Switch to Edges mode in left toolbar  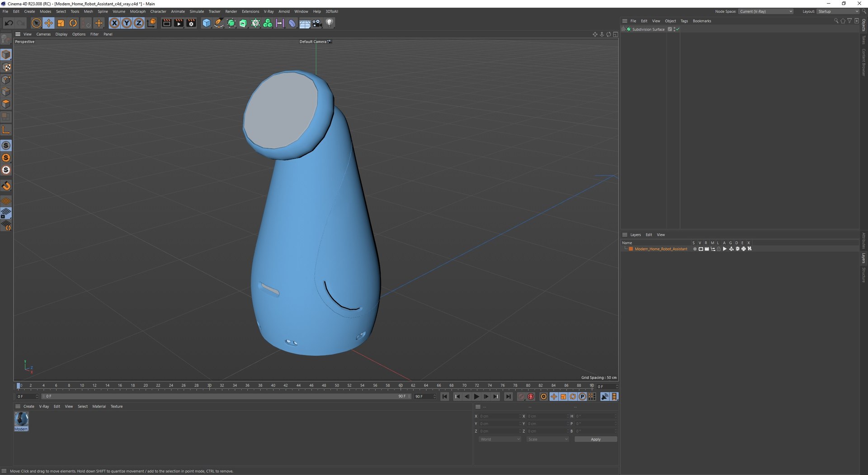pos(6,92)
